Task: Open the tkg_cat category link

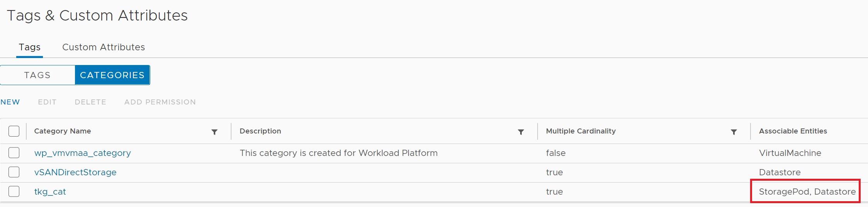Action: (x=50, y=192)
